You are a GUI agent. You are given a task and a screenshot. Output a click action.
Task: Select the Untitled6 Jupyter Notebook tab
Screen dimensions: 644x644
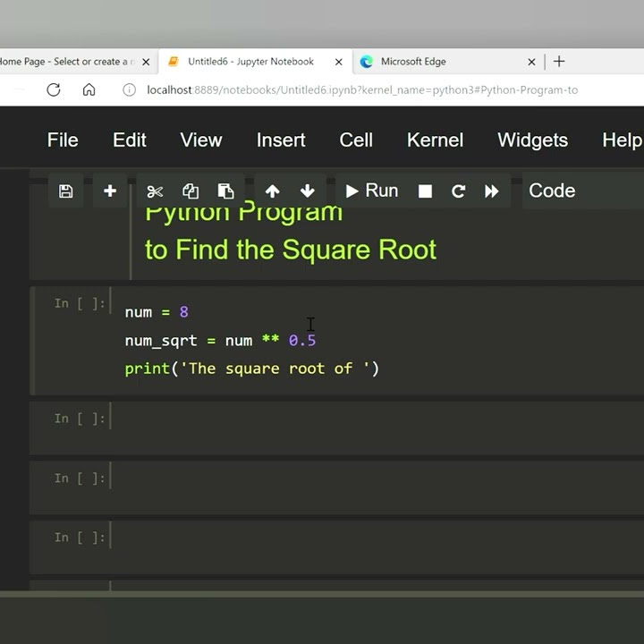tap(250, 62)
